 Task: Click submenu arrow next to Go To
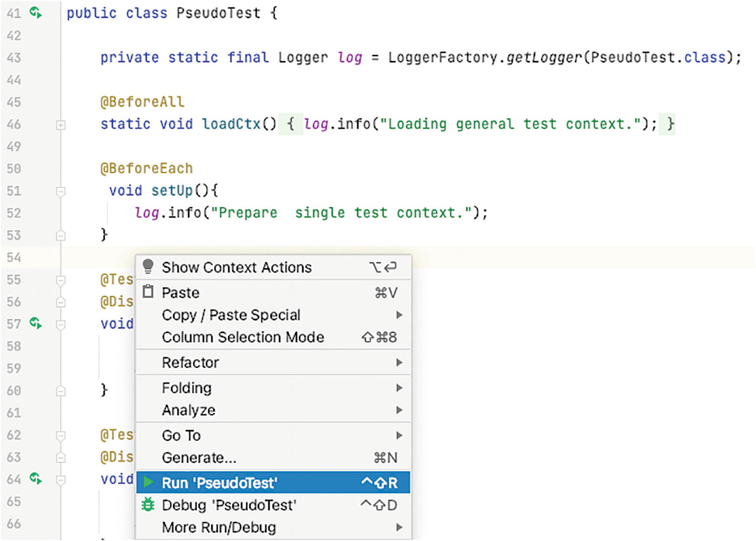[x=399, y=435]
